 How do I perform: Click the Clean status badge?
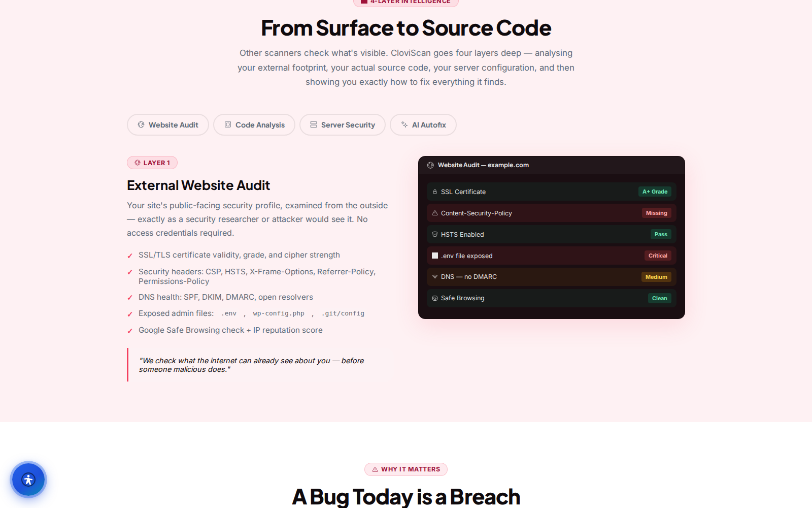click(660, 298)
